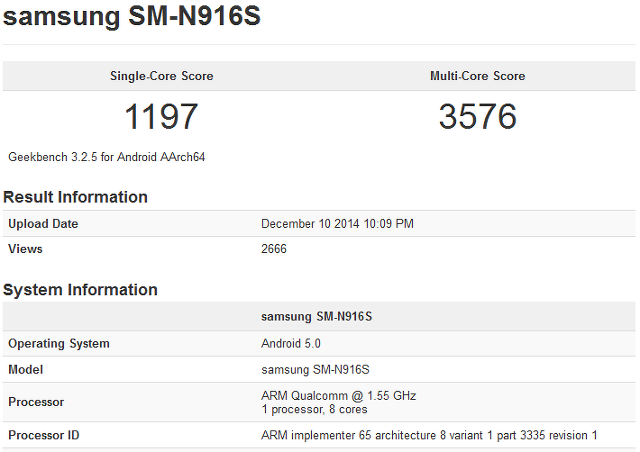Click 'Geekbench 3.2.5 for Android AArch64' text
Image resolution: width=640 pixels, height=452 pixels.
(107, 157)
